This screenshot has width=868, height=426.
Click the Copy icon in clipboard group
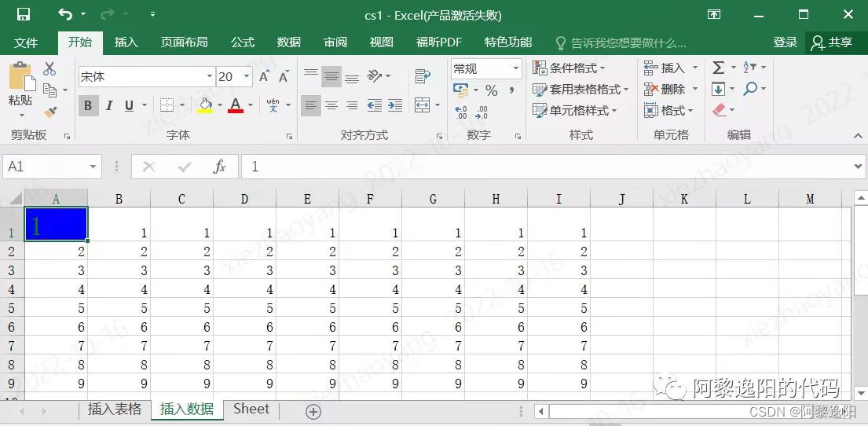click(49, 90)
